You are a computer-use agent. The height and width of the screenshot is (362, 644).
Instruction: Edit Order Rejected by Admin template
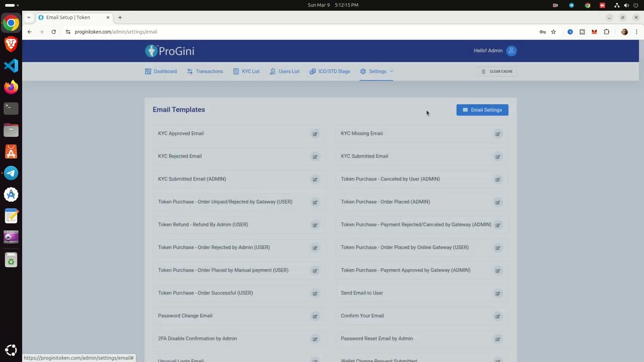315,248
